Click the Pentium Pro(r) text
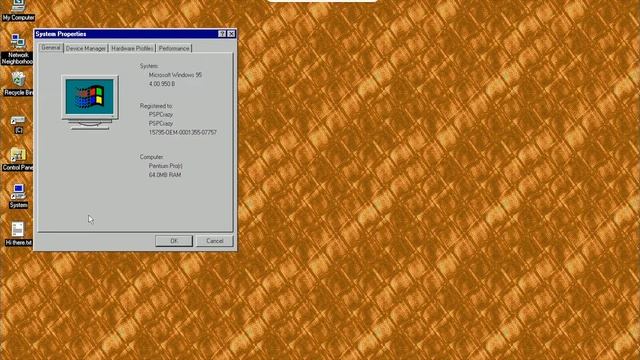Viewport: 640px width, 360px height. click(x=165, y=166)
